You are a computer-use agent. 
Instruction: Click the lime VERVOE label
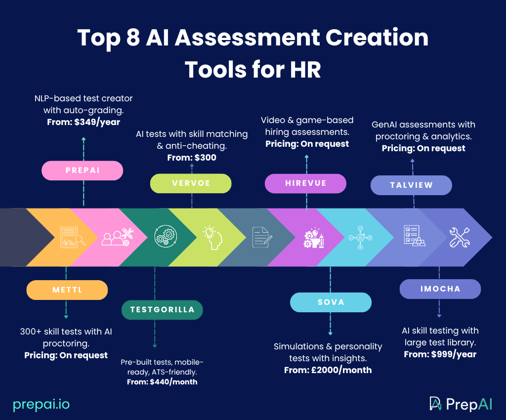pyautogui.click(x=191, y=183)
